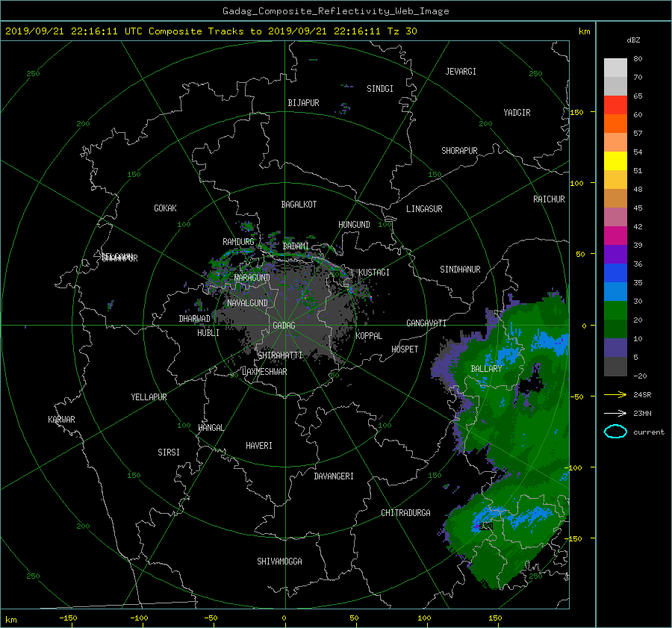Image resolution: width=672 pixels, height=628 pixels.
Task: Select the LINGASUR label
Action: click(x=424, y=209)
